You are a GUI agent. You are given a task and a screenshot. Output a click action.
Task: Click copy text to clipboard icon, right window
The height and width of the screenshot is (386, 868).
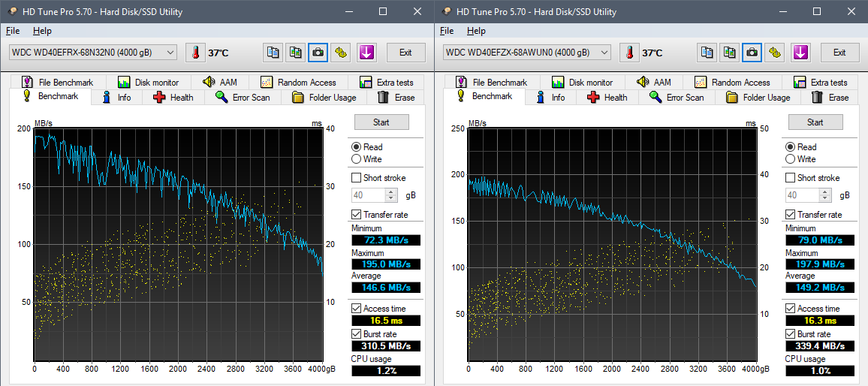[707, 53]
